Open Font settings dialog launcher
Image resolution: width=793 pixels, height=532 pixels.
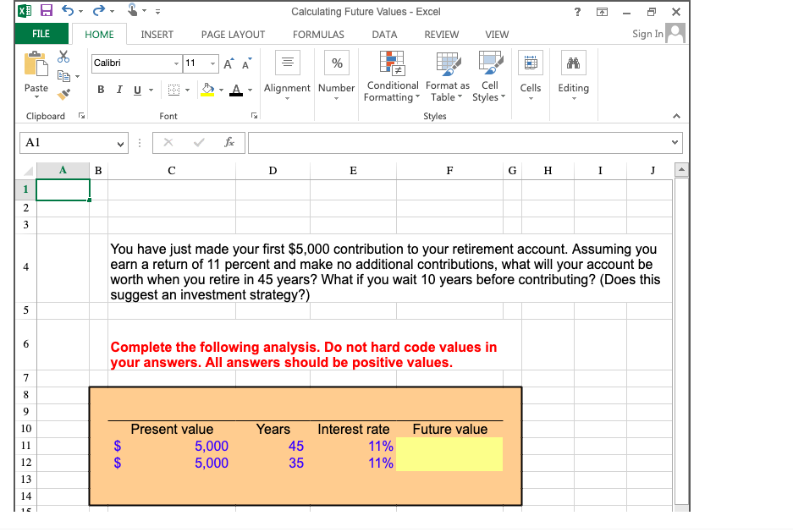pos(254,116)
